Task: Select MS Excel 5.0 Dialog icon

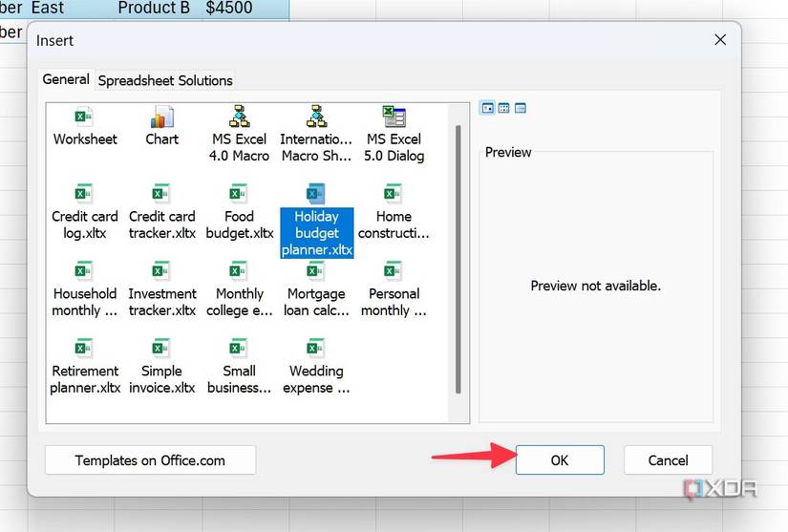Action: click(x=394, y=116)
